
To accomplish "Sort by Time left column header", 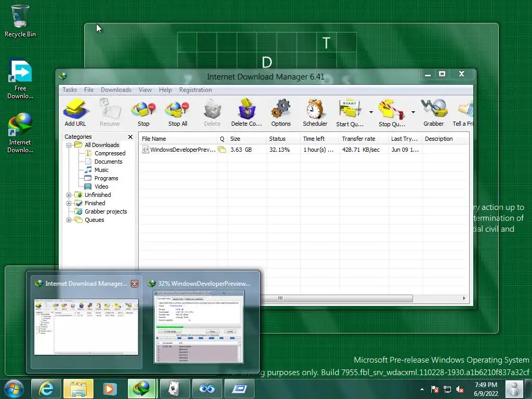I will [x=320, y=139].
